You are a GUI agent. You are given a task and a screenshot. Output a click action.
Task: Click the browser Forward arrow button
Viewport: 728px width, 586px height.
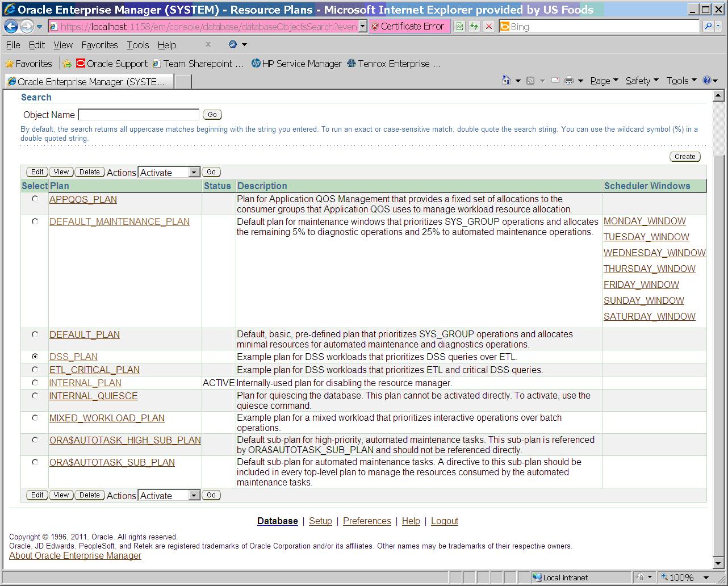tap(26, 26)
